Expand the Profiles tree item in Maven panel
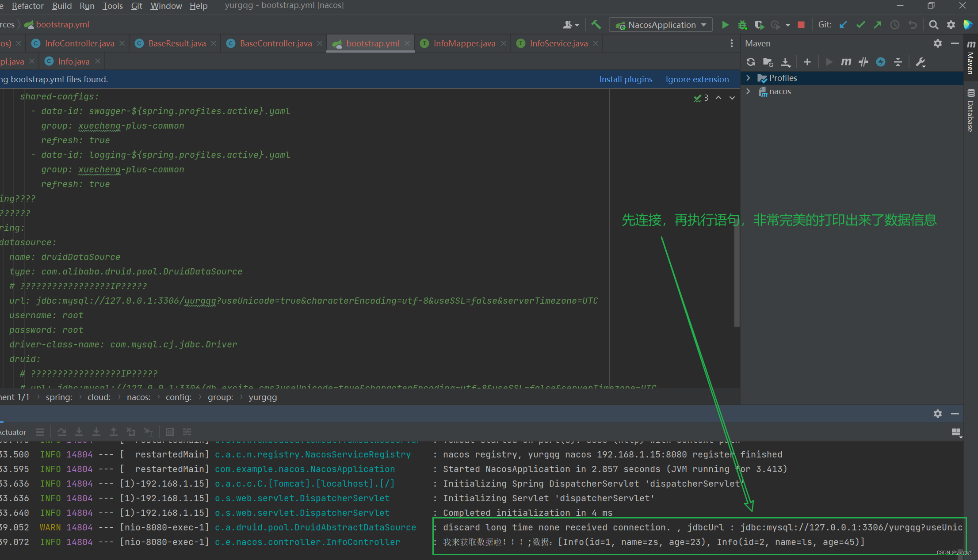 (x=751, y=78)
